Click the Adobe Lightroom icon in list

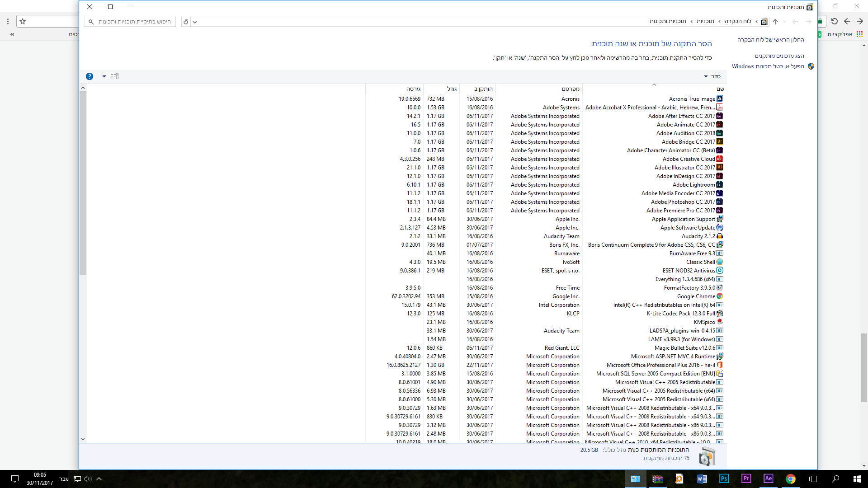tap(720, 185)
